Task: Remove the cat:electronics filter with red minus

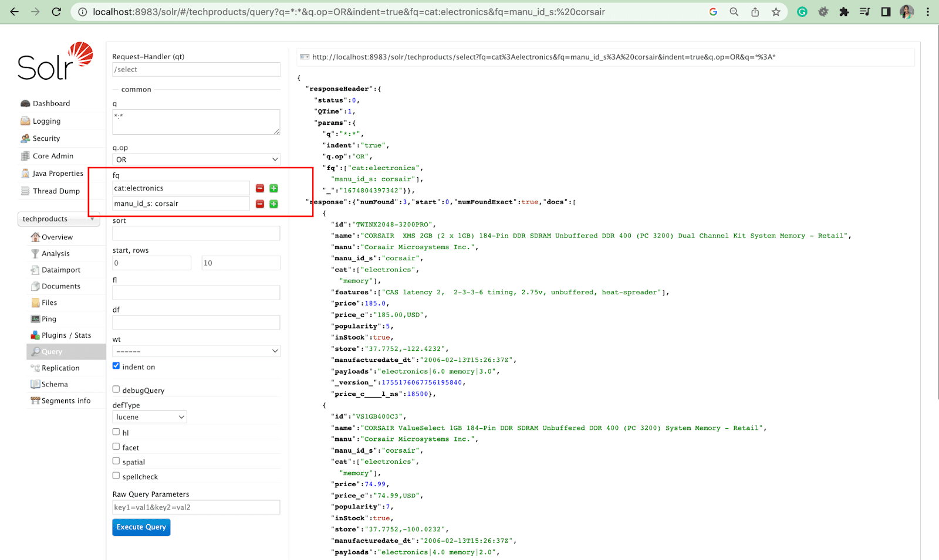Action: (x=259, y=188)
